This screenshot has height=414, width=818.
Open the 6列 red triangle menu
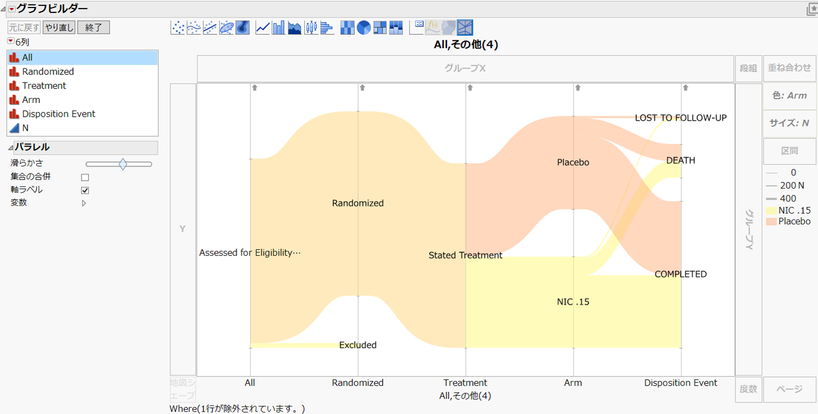click(10, 41)
